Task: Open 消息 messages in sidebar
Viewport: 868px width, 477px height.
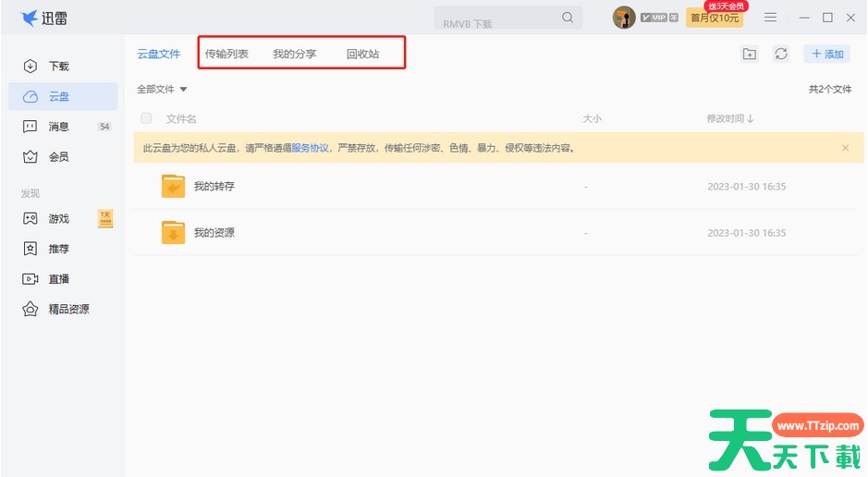Action: click(58, 127)
